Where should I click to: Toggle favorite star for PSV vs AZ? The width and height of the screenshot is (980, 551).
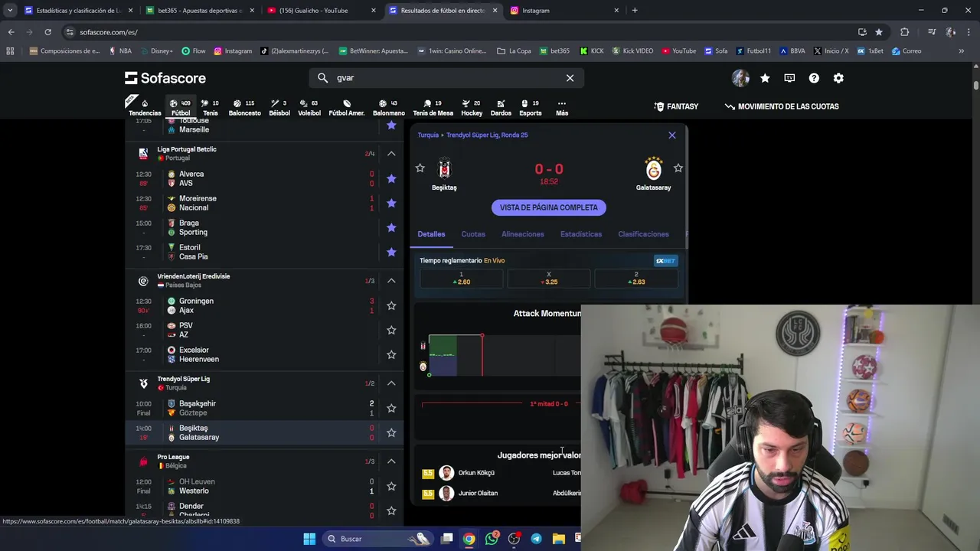click(391, 330)
